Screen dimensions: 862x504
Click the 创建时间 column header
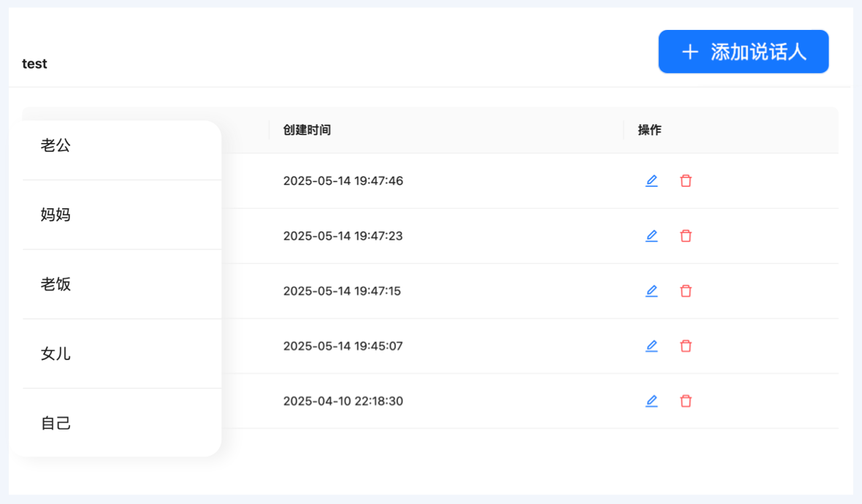pos(307,130)
